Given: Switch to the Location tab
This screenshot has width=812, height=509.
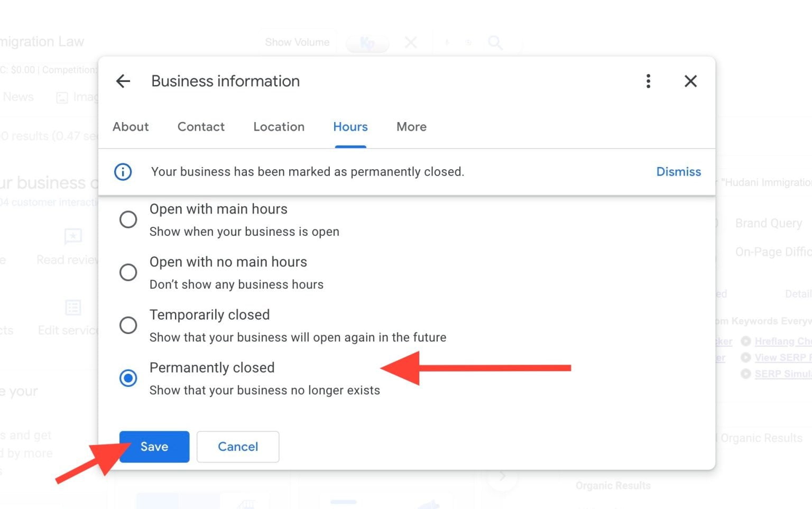Looking at the screenshot, I should pos(279,127).
